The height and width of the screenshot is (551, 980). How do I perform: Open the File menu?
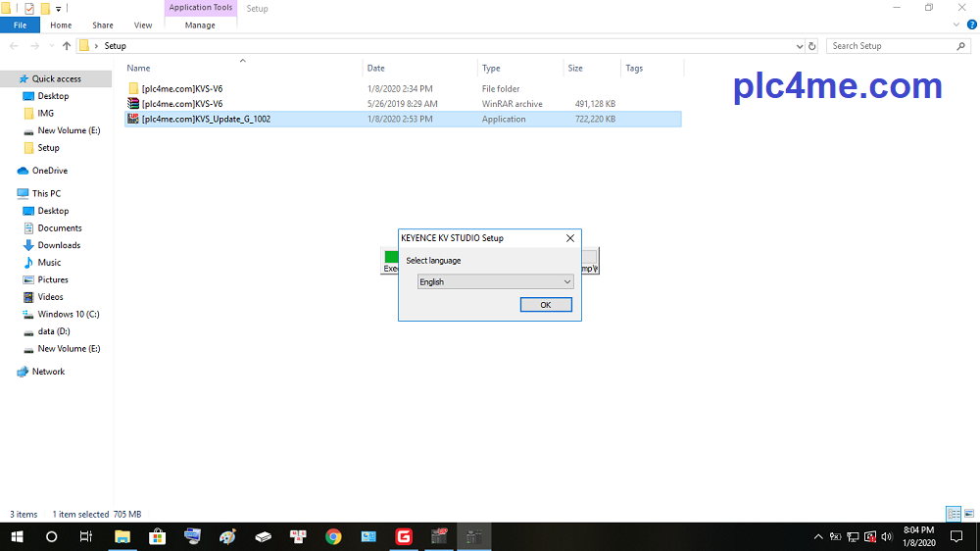(20, 25)
